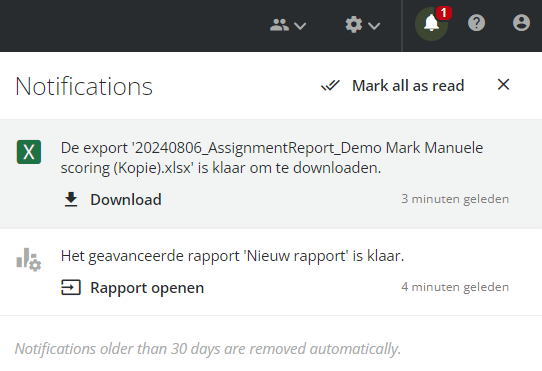Click the Notifications panel heading
542x371 pixels.
pos(84,86)
